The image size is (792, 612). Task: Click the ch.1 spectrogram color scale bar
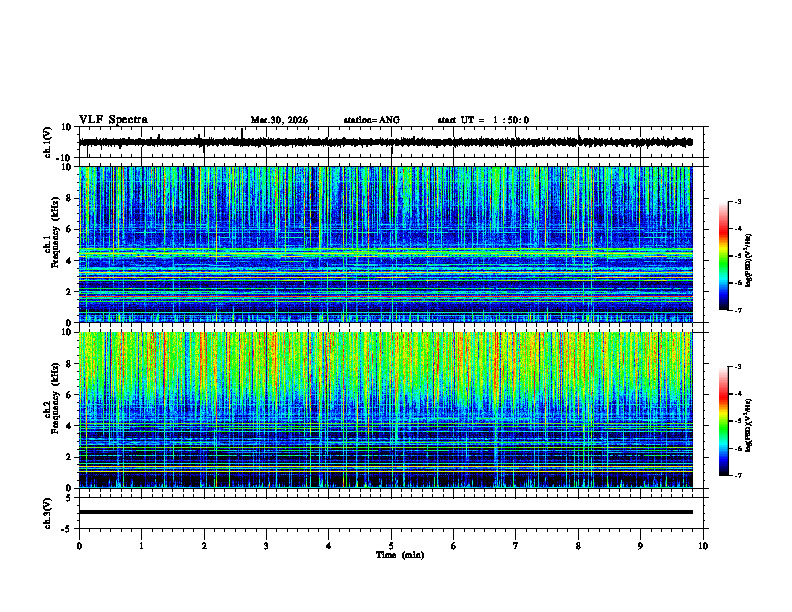pos(724,256)
